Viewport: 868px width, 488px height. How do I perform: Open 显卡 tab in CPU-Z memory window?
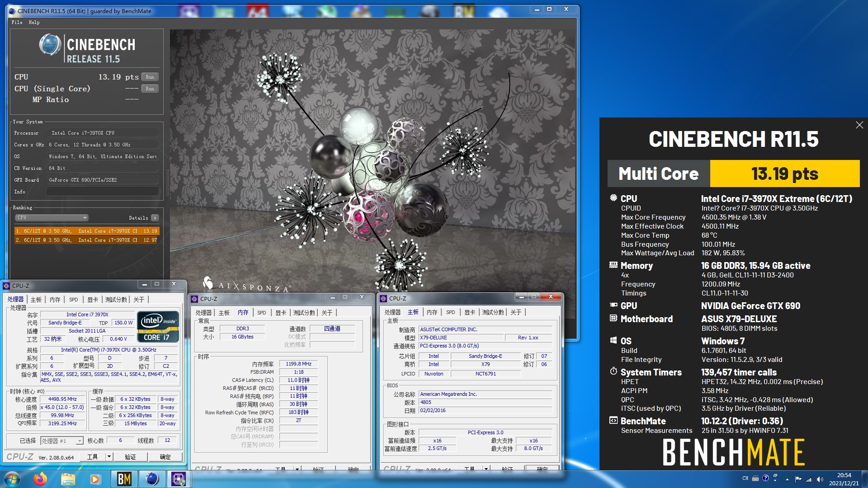pos(281,313)
